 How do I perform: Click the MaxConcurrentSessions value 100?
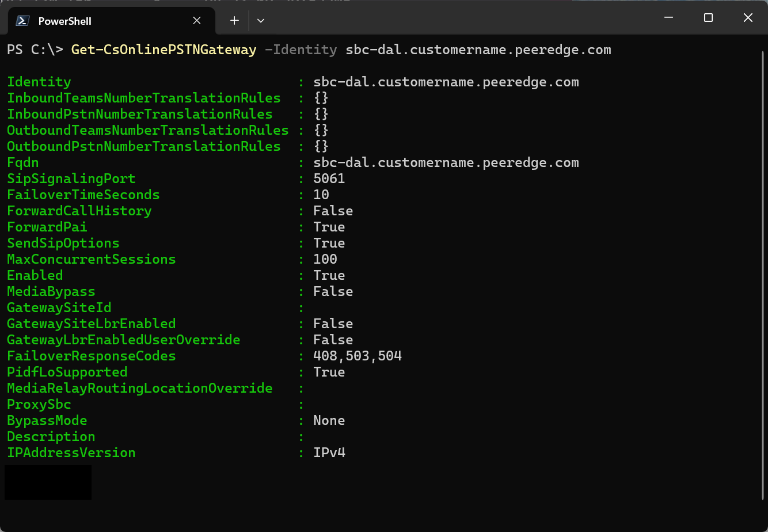pos(325,259)
